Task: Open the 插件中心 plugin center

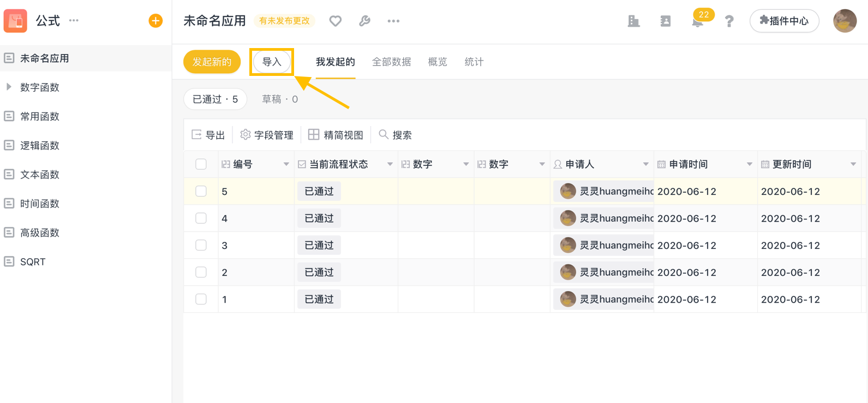Action: point(784,21)
